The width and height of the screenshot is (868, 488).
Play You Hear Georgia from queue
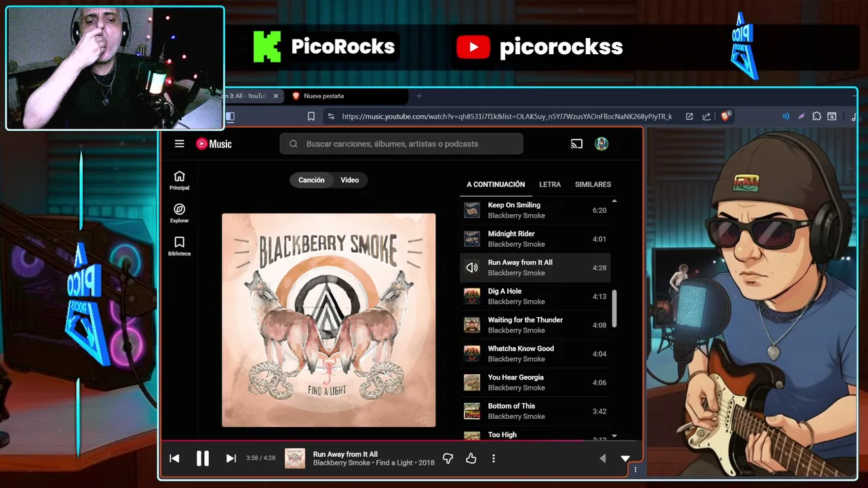[535, 382]
